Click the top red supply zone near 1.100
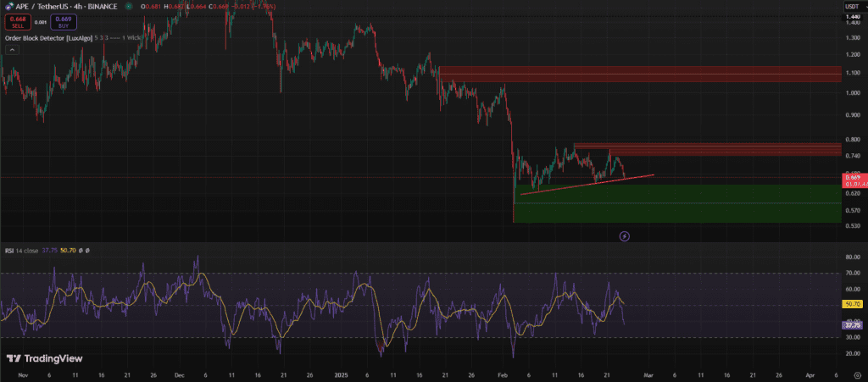 tap(640, 74)
